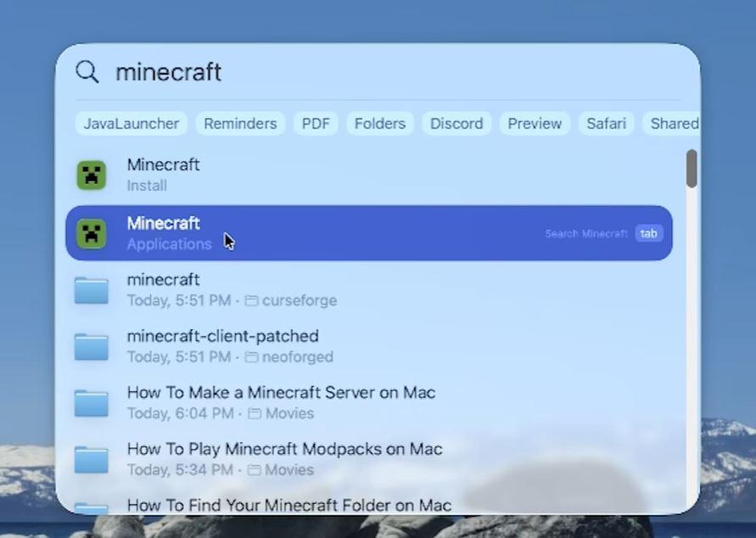This screenshot has width=756, height=538.
Task: Click the minecraft curseforge folder icon
Action: [92, 291]
